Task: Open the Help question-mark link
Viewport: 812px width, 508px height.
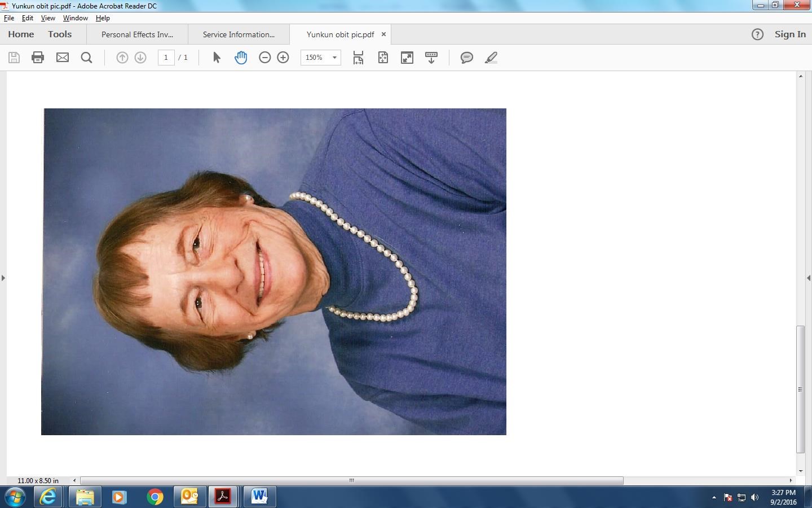Action: point(757,34)
